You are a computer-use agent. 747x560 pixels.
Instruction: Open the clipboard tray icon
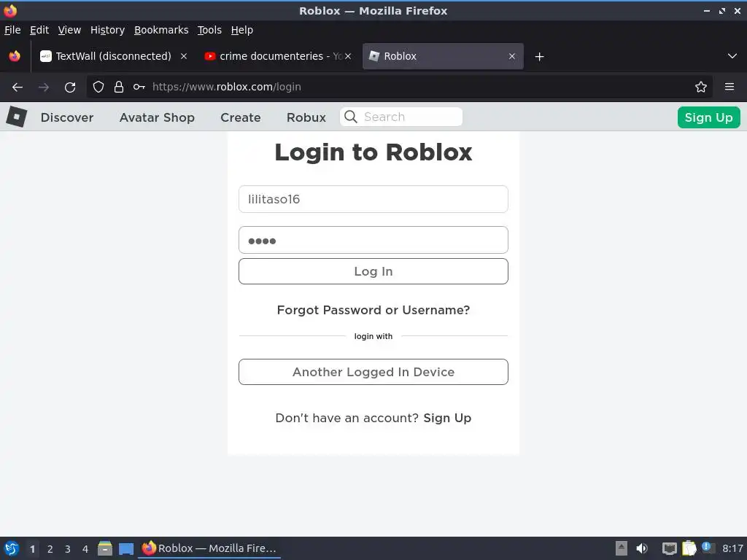pos(689,548)
